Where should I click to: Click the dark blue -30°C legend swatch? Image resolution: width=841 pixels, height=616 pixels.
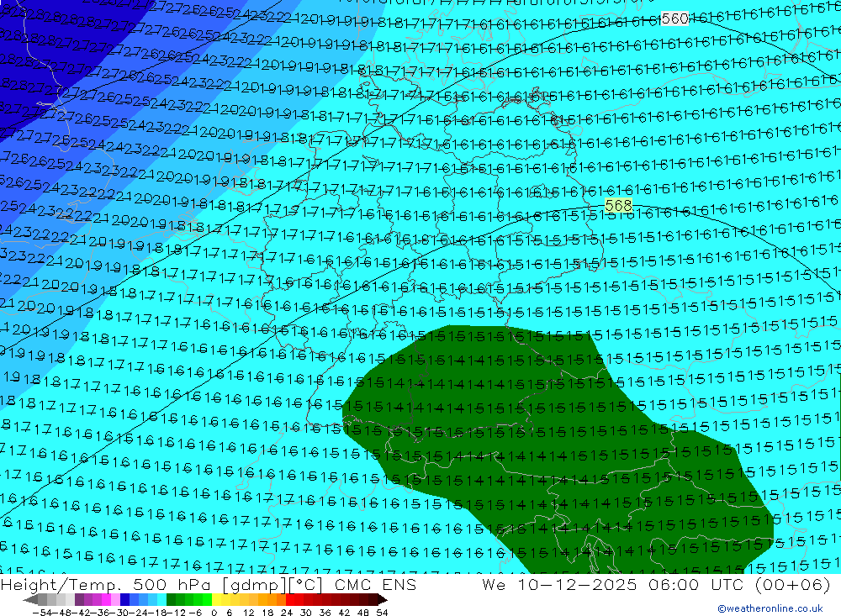(x=124, y=599)
